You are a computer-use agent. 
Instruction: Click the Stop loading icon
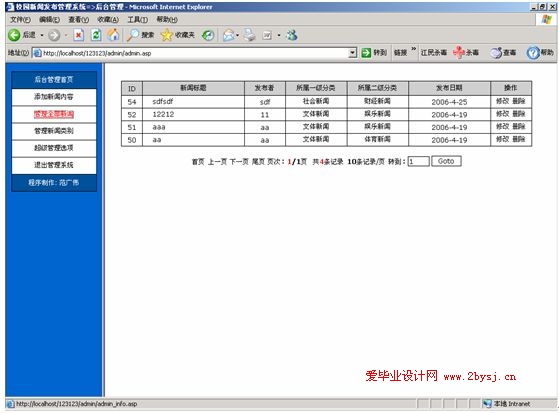click(78, 35)
